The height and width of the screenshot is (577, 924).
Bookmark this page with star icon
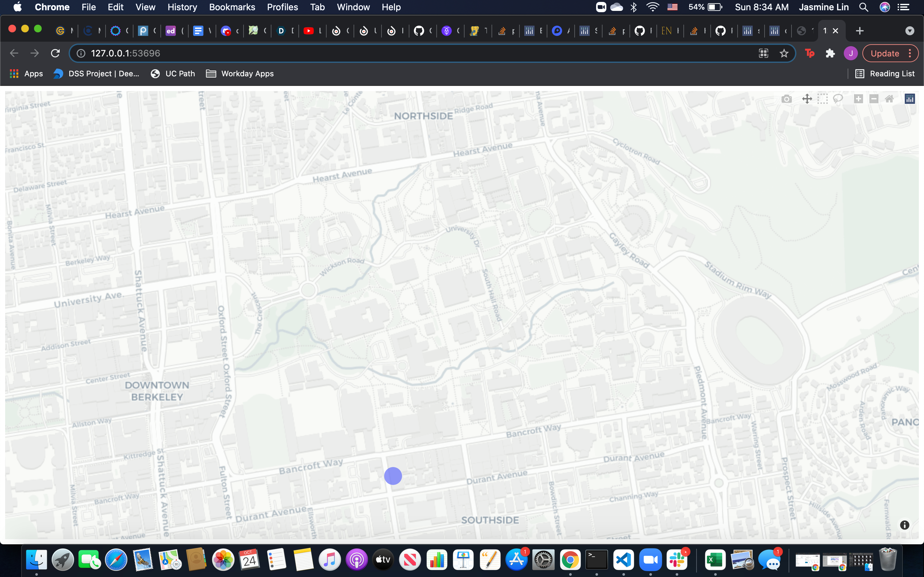784,54
